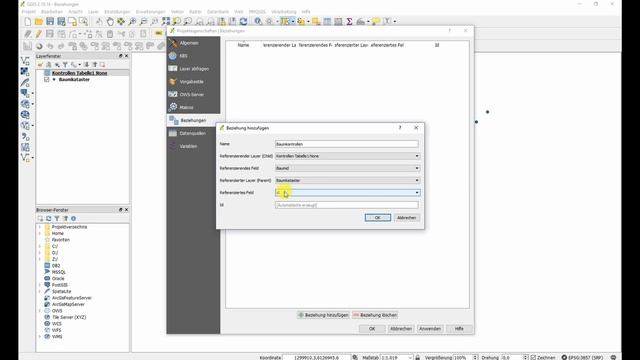Expand Projektverzeichnis in browser panel
The height and width of the screenshot is (360, 640).
(x=40, y=227)
